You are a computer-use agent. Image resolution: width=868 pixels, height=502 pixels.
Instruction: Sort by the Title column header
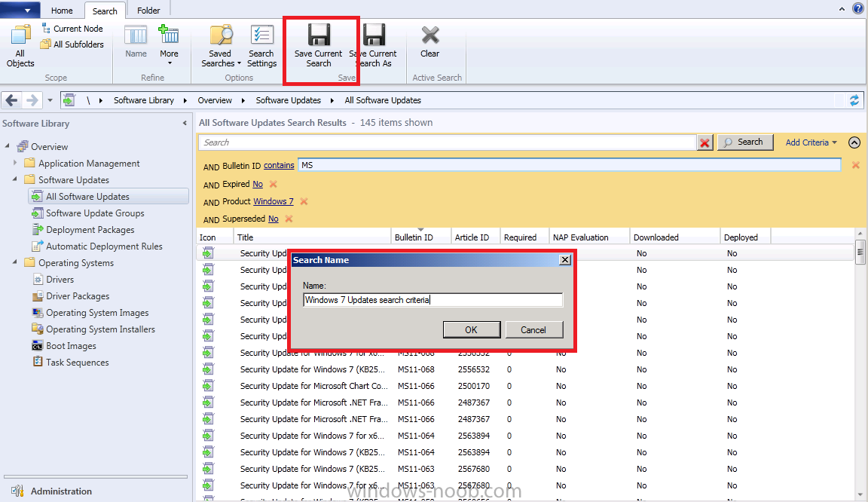point(312,237)
